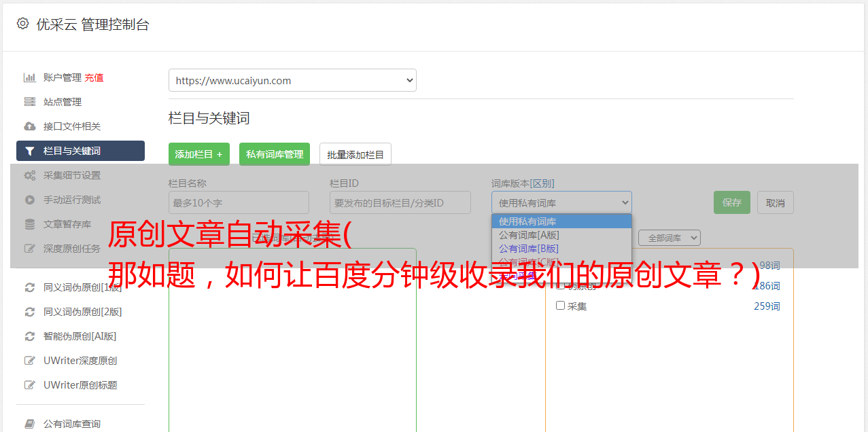868x432 pixels.
Task: Focus the 栏目名称 input field
Action: coord(239,202)
